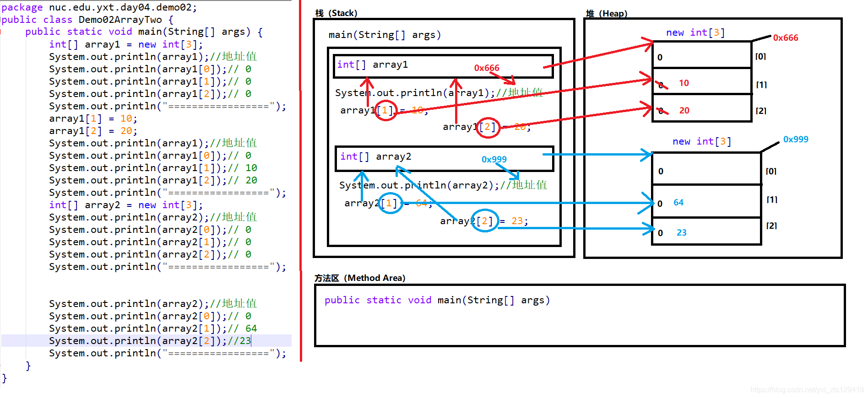
Task: Select the 'public class Demo02ArrayTwo {' line
Action: pyautogui.click(x=87, y=20)
